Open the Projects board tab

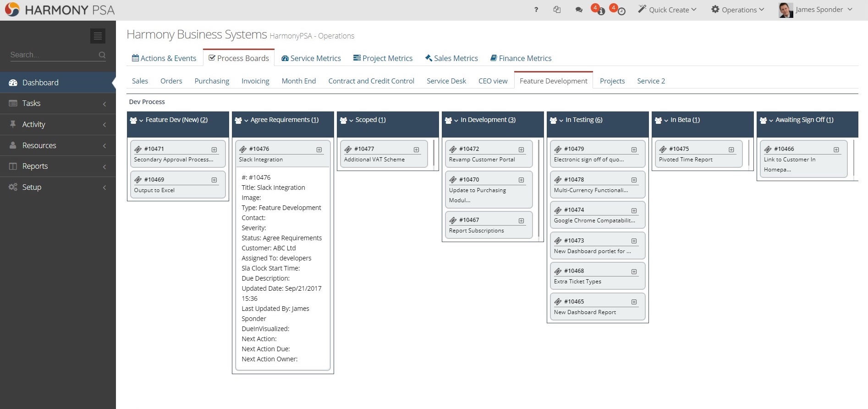tap(612, 81)
